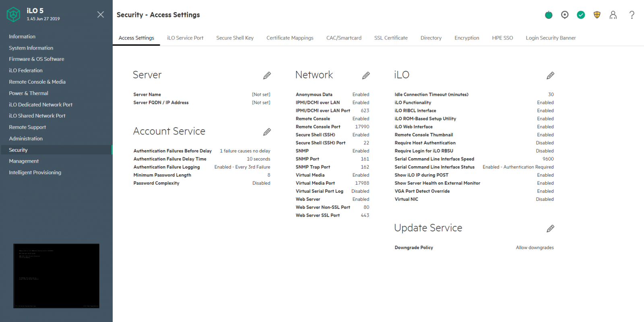Click the Virtual NIC label
The width and height of the screenshot is (644, 322).
pyautogui.click(x=407, y=199)
